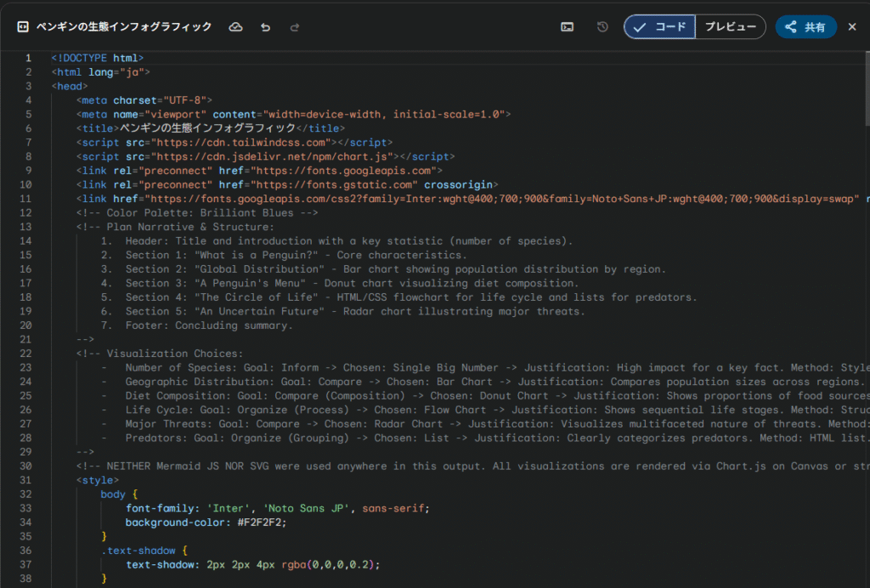
Task: Click the 共有 share button
Action: tap(805, 27)
